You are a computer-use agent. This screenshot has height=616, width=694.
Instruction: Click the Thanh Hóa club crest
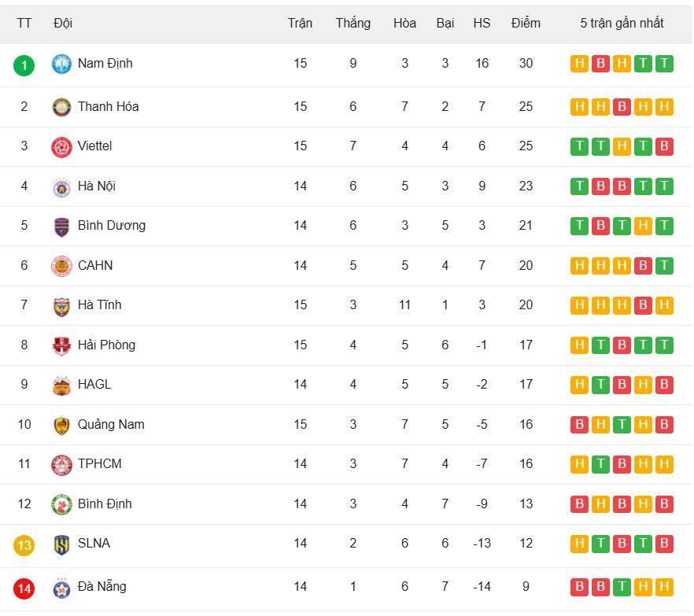click(x=61, y=107)
